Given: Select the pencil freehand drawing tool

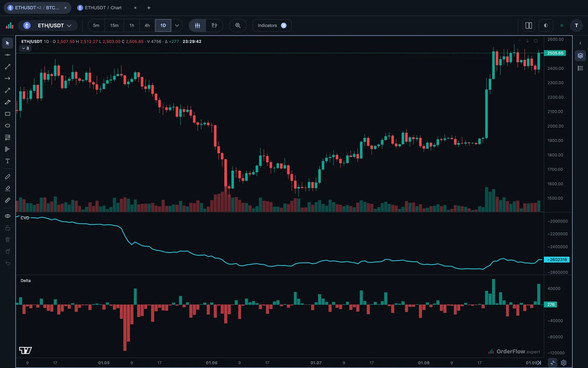Looking at the screenshot, I should pos(7,177).
